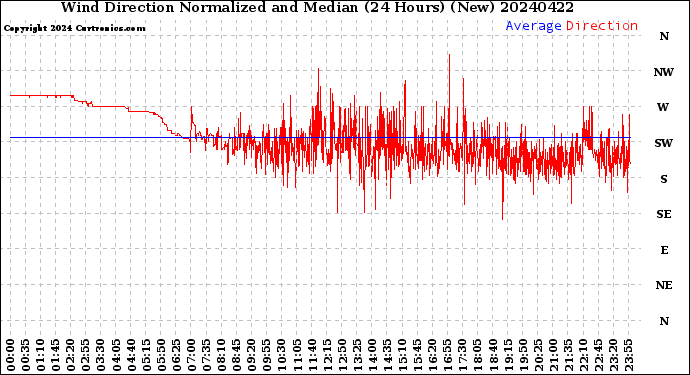Viewport: 690px width, 375px height.
Task: Click the '23:55' time axis label
Action: [628, 355]
